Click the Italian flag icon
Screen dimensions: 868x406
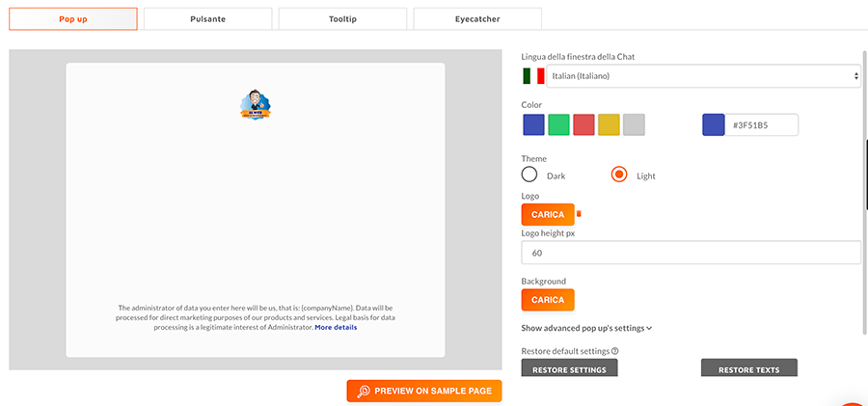tap(532, 76)
